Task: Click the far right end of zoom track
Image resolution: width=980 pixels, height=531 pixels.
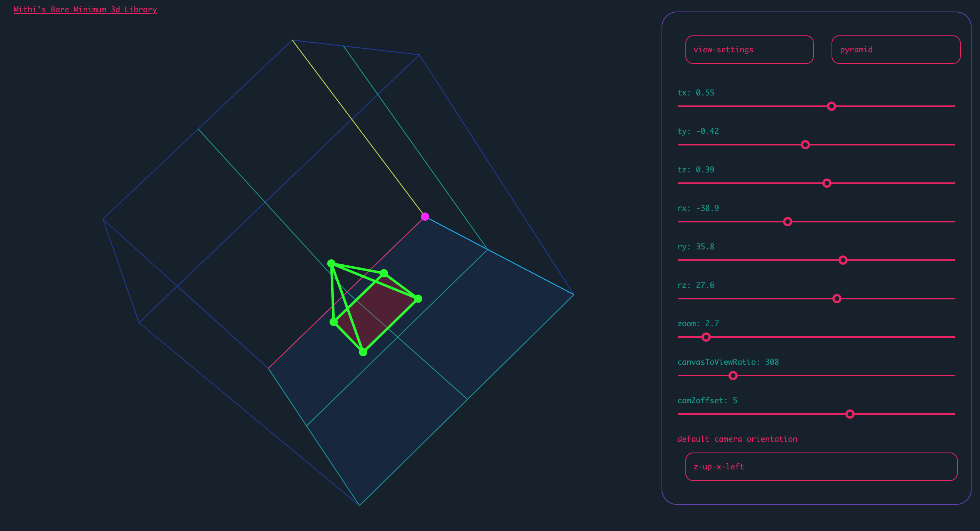Action: click(954, 337)
